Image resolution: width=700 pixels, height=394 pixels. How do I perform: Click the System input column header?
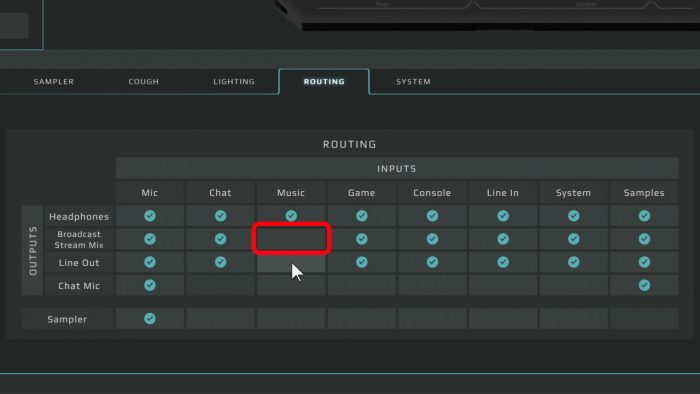click(x=574, y=193)
